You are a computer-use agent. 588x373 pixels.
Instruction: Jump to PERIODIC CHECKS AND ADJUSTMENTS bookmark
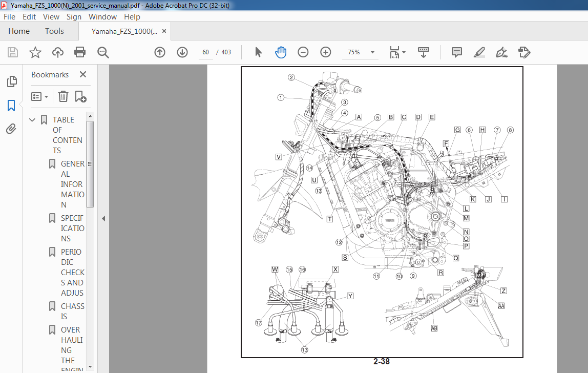tap(73, 272)
